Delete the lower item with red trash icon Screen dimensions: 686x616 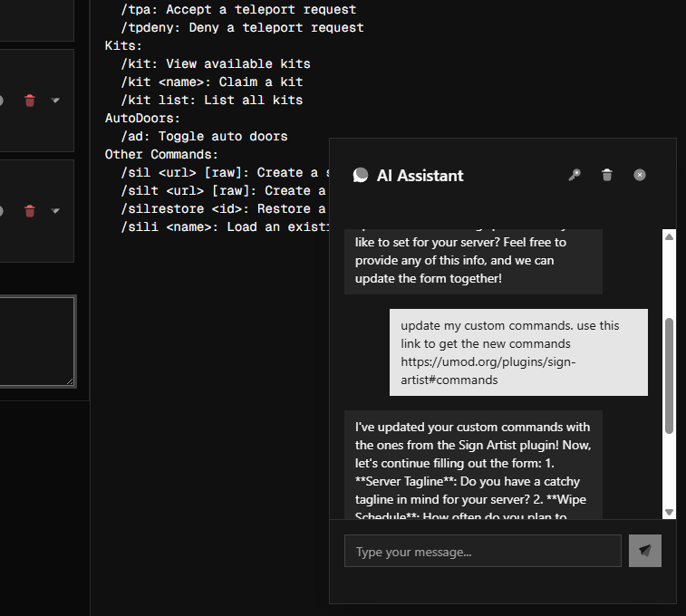click(30, 211)
